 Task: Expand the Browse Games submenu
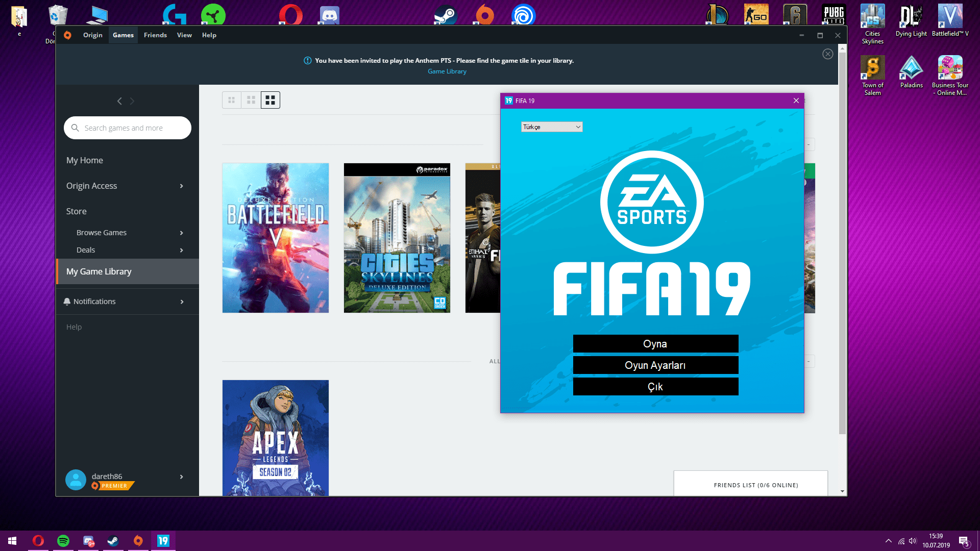point(181,233)
